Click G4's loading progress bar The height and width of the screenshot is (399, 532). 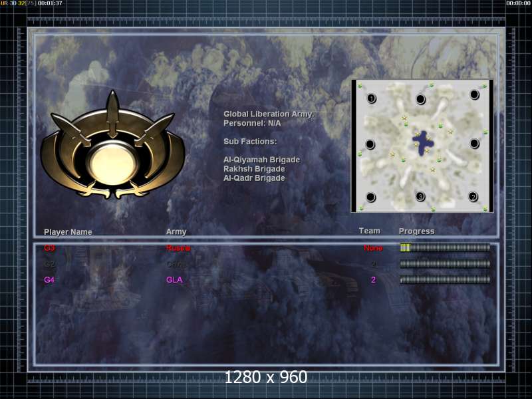pyautogui.click(x=445, y=279)
